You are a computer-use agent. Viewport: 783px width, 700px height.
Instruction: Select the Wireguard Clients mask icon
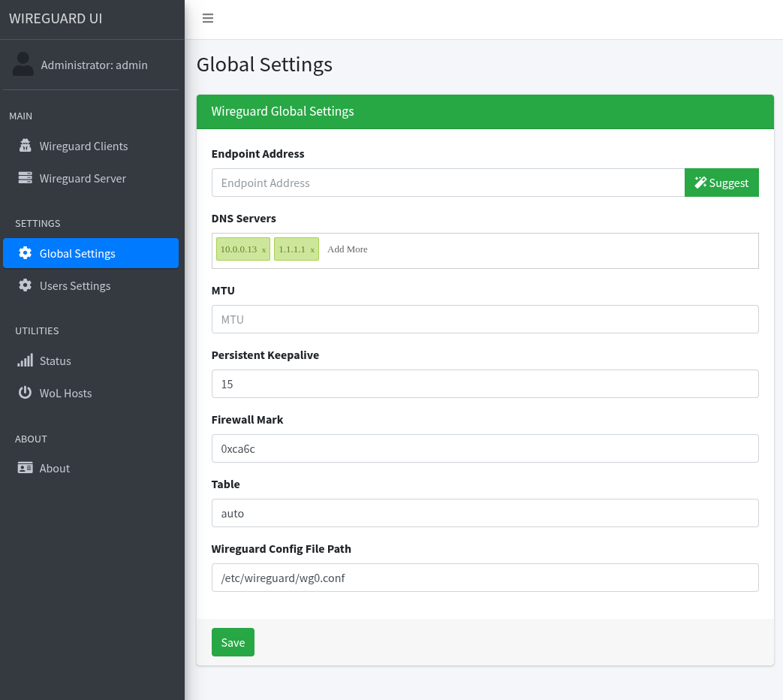[x=26, y=146]
